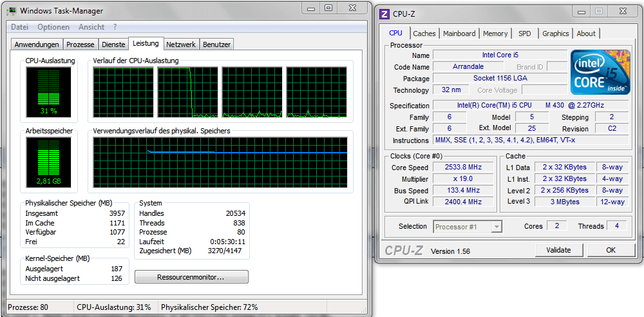Click the Verfügbar value '1077'
This screenshot has height=317, width=644.
(x=117, y=233)
